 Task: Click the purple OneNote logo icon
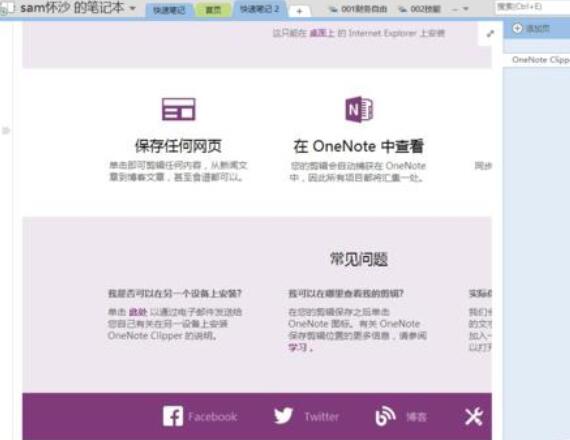click(359, 109)
